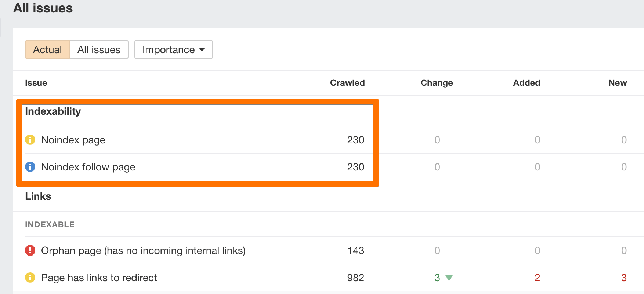Click the red Added value 2 for redirect links
644x294 pixels.
(x=537, y=278)
